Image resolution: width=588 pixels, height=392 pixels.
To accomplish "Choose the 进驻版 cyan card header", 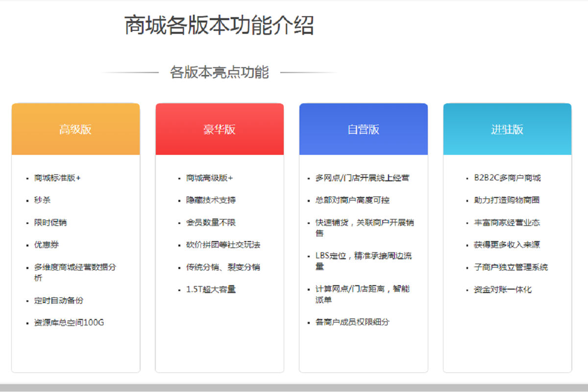I will (507, 129).
